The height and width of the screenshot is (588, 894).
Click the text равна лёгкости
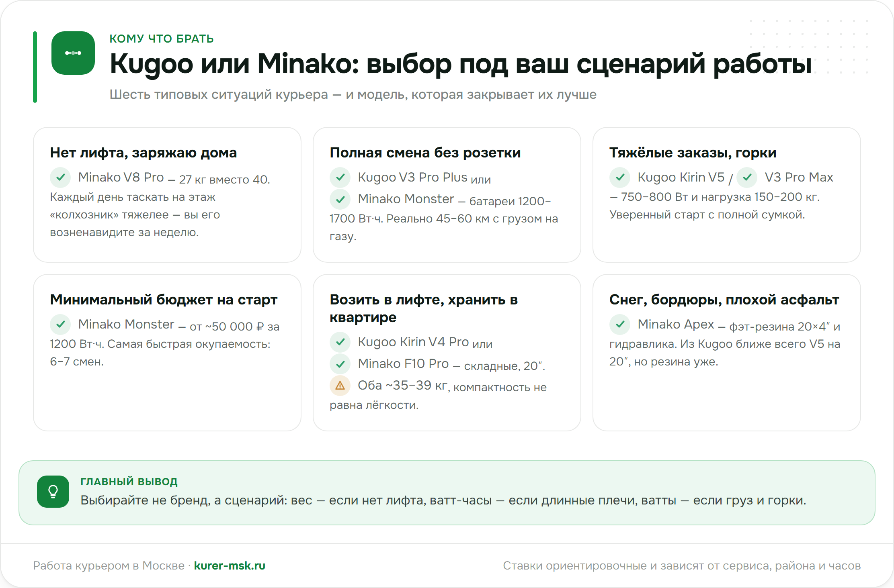coord(374,405)
